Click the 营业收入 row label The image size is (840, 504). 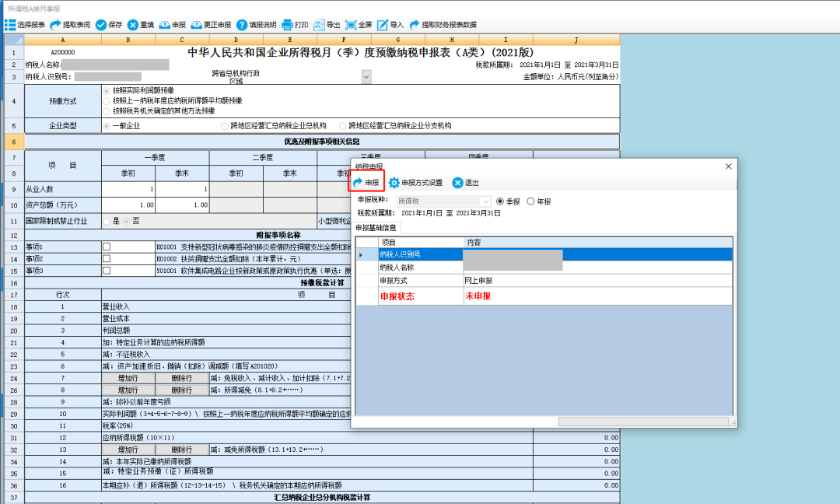[x=116, y=307]
